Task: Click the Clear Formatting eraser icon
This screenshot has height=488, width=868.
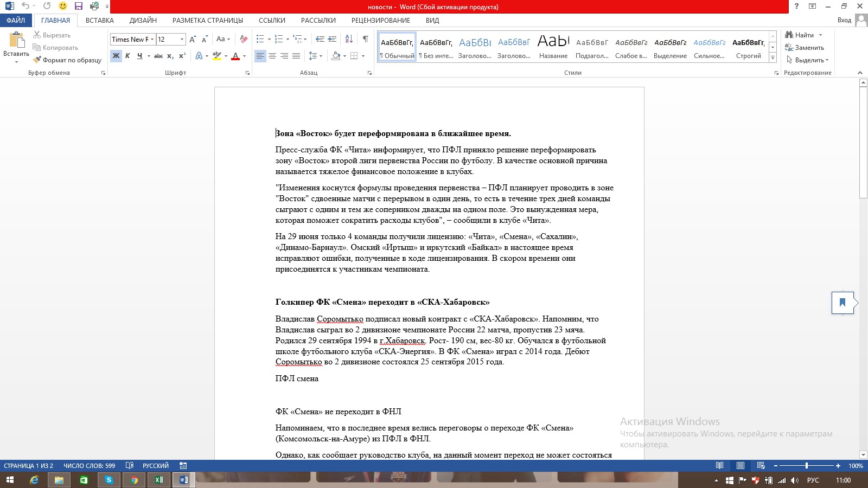Action: [244, 39]
